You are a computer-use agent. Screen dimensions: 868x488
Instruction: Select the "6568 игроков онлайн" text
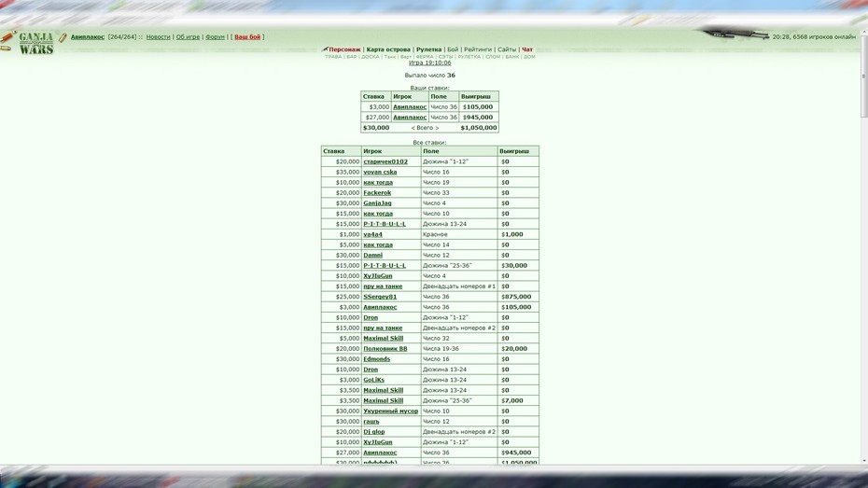tap(824, 37)
